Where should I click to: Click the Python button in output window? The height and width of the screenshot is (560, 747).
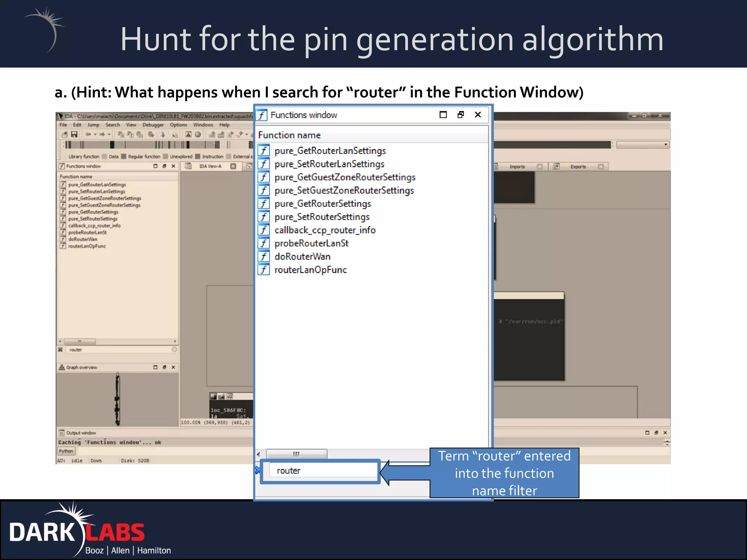66,451
